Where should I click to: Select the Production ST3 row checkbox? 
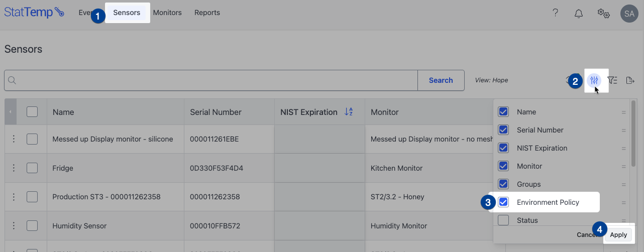32,197
